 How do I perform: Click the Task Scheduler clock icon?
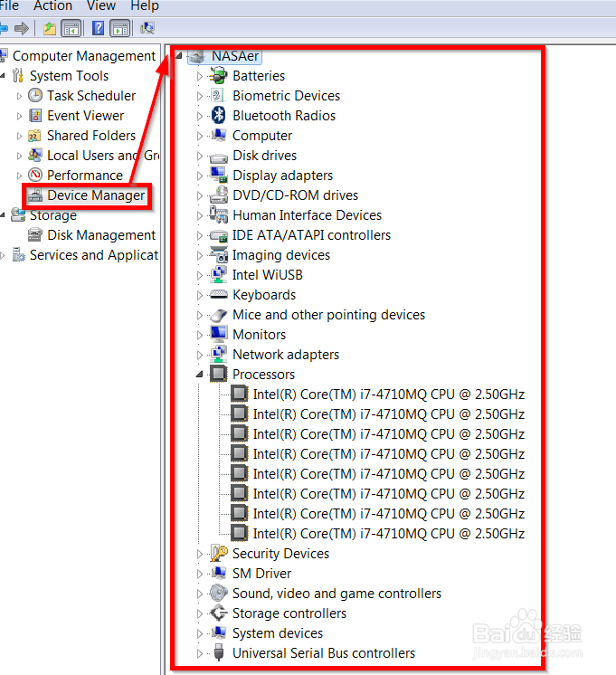point(35,96)
